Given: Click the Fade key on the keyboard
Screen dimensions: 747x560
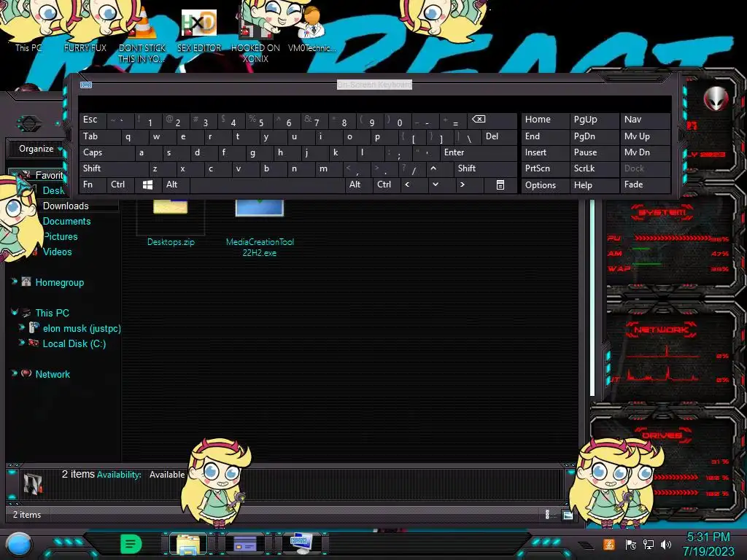Looking at the screenshot, I should point(645,184).
